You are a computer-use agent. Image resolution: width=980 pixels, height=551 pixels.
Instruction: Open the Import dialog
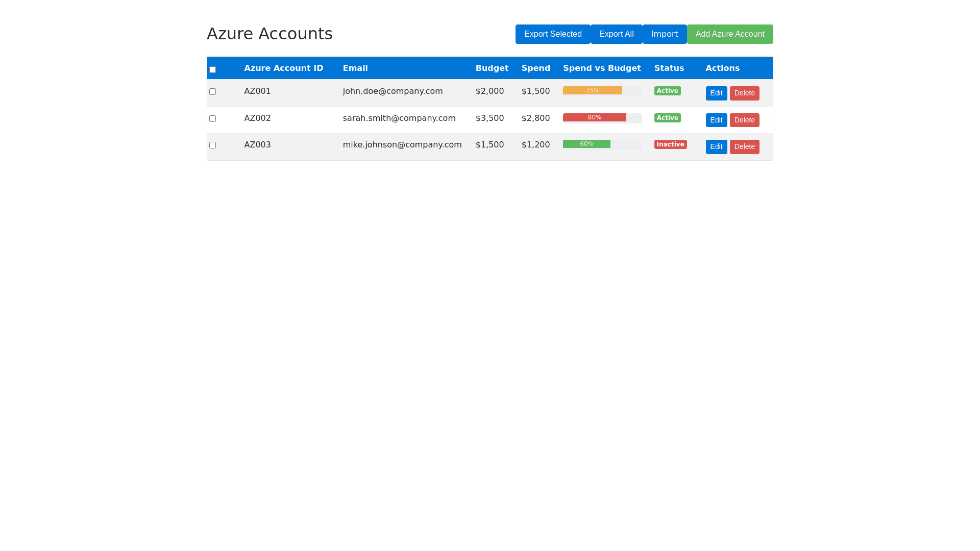pyautogui.click(x=664, y=34)
